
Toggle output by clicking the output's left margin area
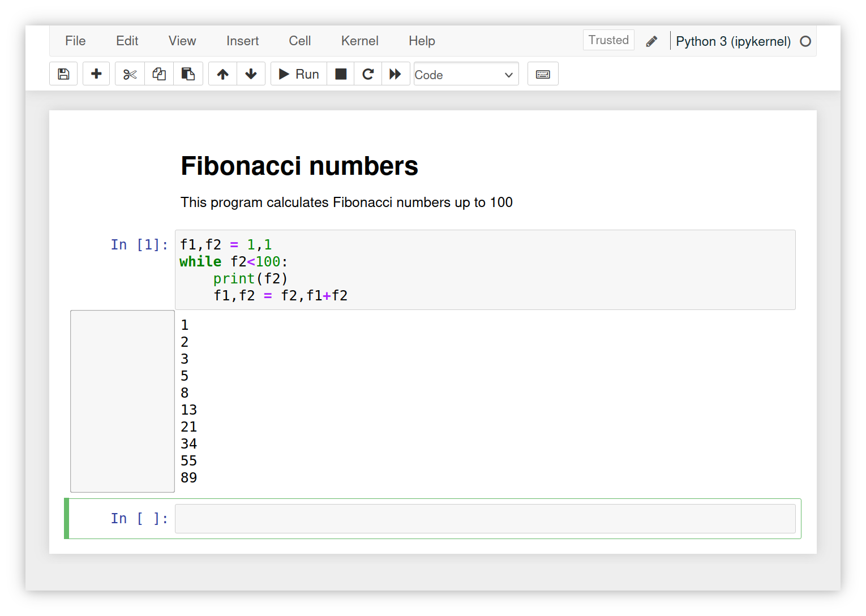122,401
